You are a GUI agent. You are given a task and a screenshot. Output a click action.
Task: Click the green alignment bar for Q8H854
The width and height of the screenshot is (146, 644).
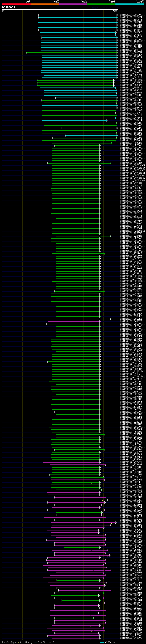click(x=72, y=53)
